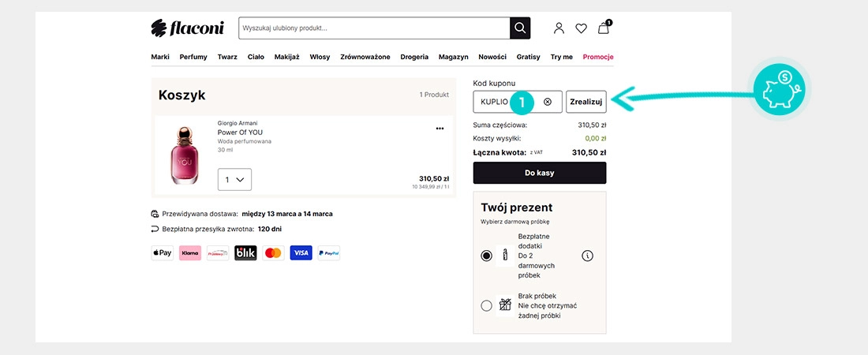The image size is (868, 355).
Task: Click the info icon beside free samples
Action: (587, 256)
